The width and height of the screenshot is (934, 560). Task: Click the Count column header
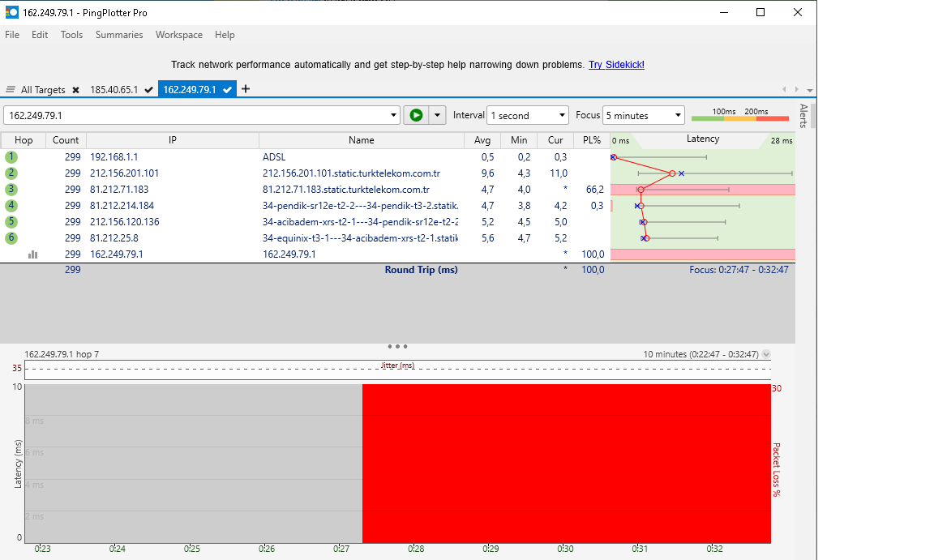click(x=66, y=140)
